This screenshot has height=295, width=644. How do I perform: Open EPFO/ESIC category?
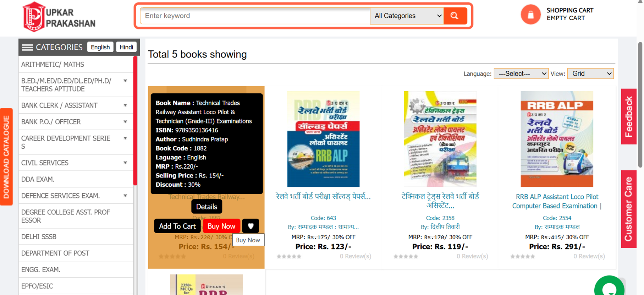coord(76,286)
